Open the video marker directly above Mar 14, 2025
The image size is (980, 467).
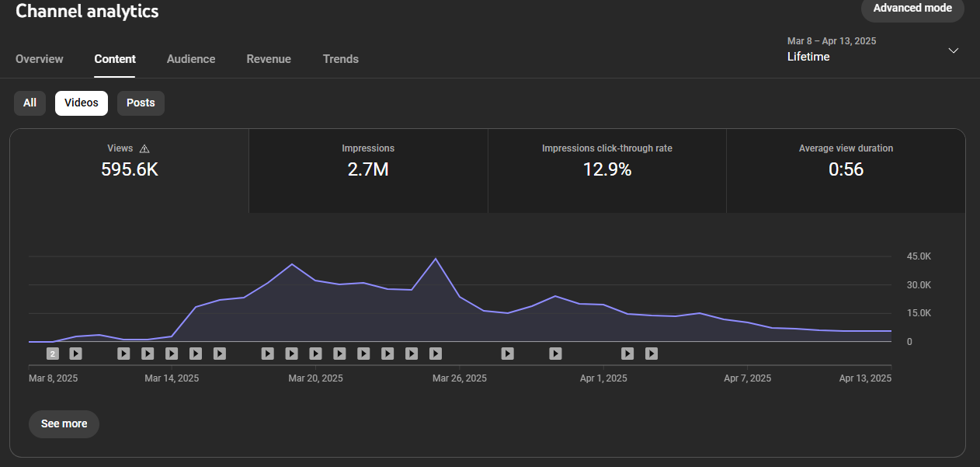coord(172,354)
